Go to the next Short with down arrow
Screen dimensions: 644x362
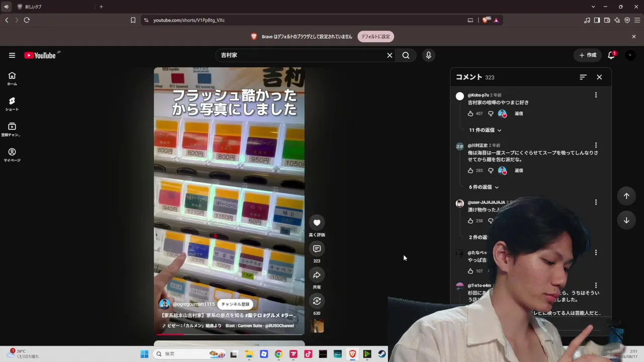click(x=626, y=220)
